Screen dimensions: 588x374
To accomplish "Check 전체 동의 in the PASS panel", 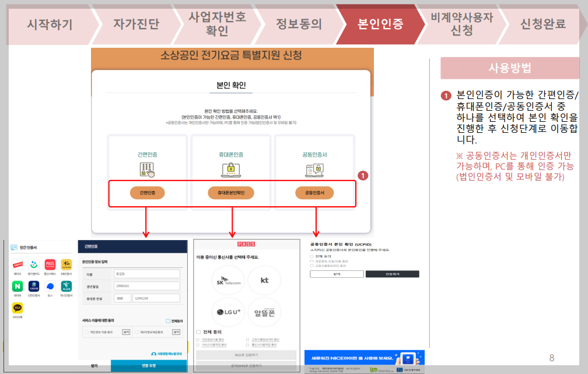I will tap(198, 332).
